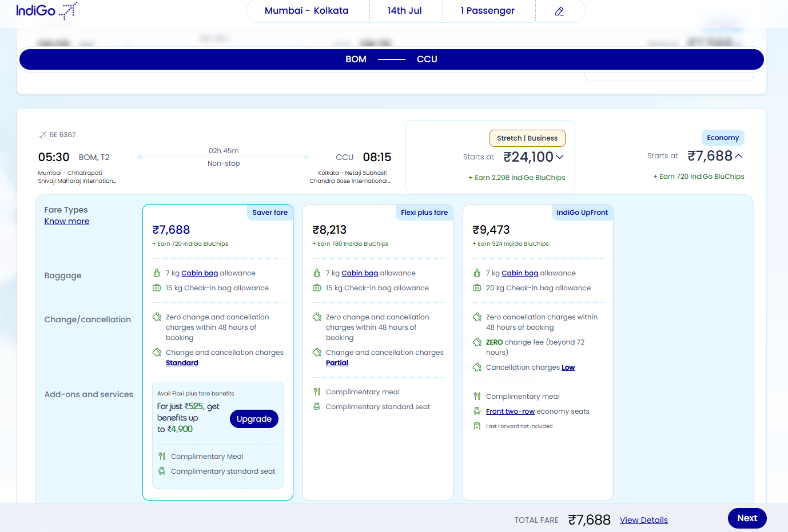Open the Low cancellation charges link
Image resolution: width=788 pixels, height=532 pixels.
[x=568, y=367]
